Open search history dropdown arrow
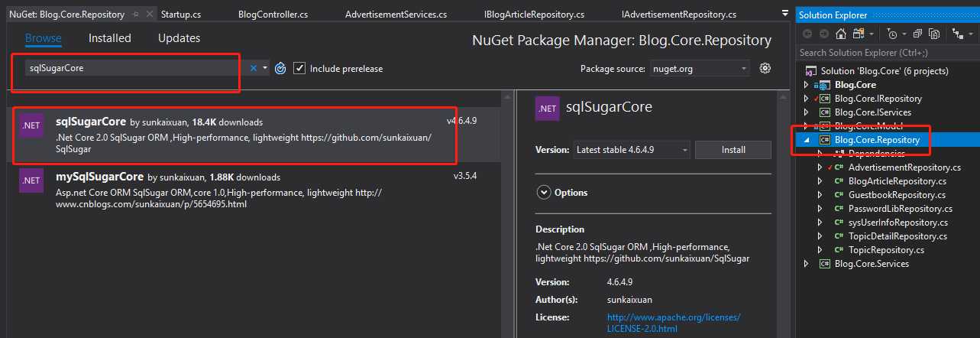The width and height of the screenshot is (980, 338). [265, 68]
